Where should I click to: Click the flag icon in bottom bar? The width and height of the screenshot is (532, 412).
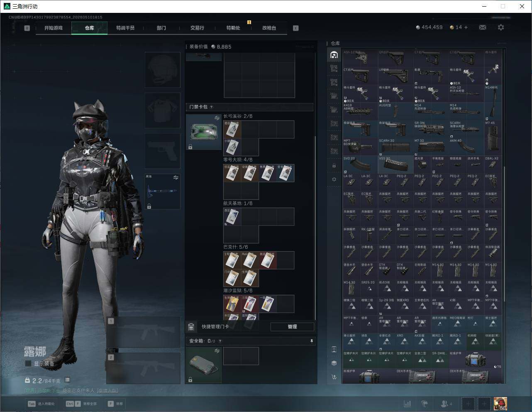[x=425, y=404]
